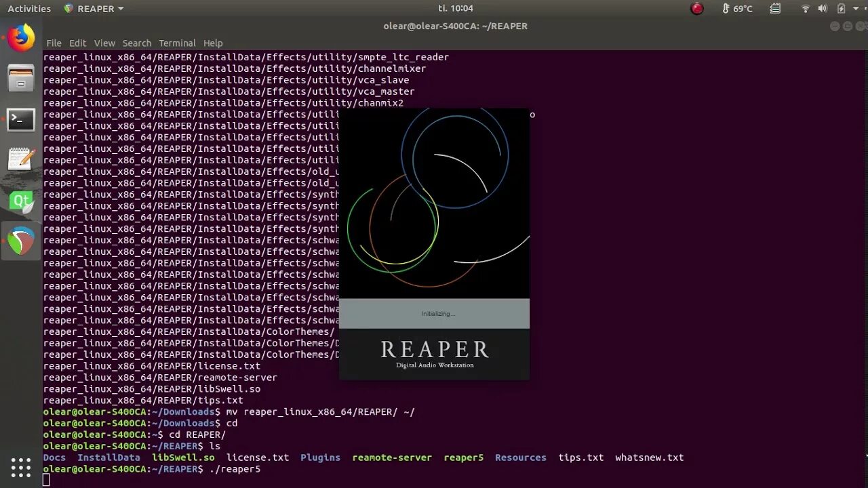
Task: Open the Wi-Fi network indicator
Action: pos(806,9)
